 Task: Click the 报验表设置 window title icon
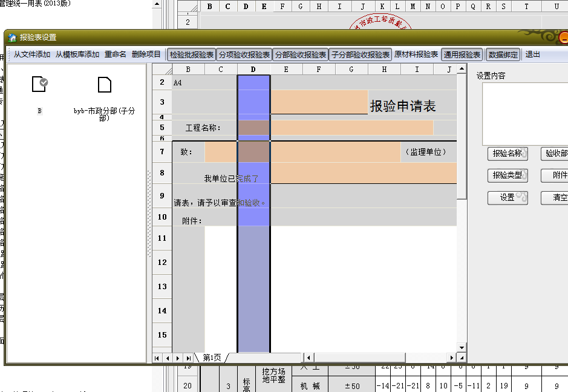pos(12,38)
